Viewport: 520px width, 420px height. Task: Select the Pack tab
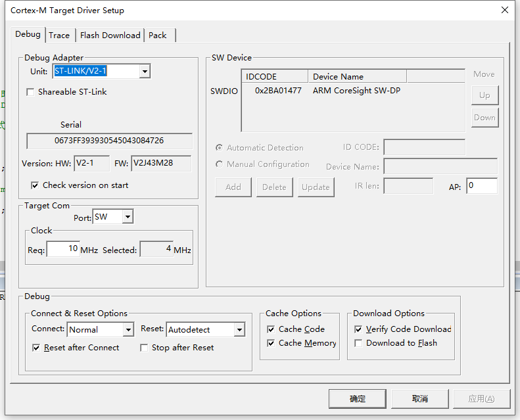[x=158, y=35]
